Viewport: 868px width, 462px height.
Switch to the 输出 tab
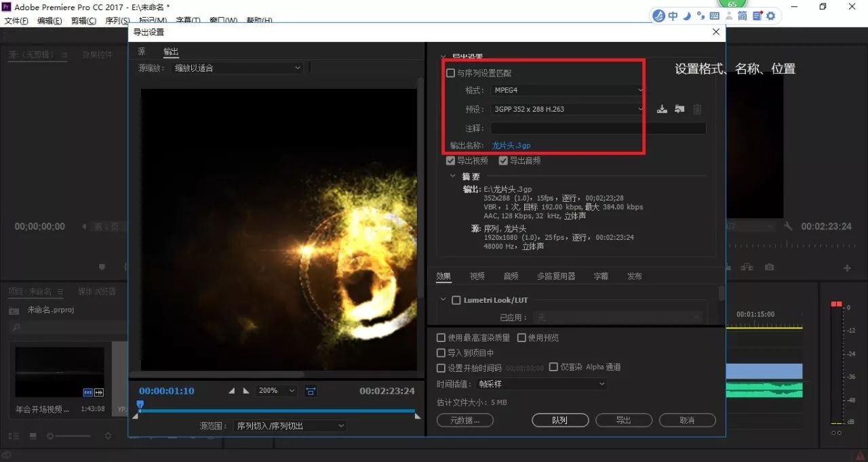point(171,51)
